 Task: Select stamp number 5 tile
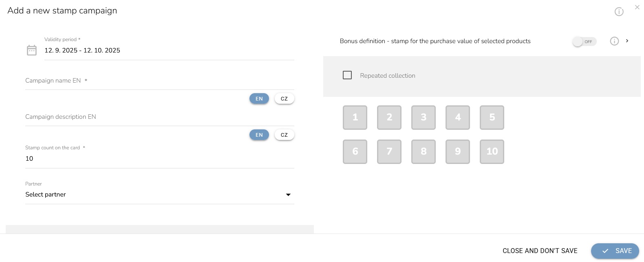(x=492, y=118)
